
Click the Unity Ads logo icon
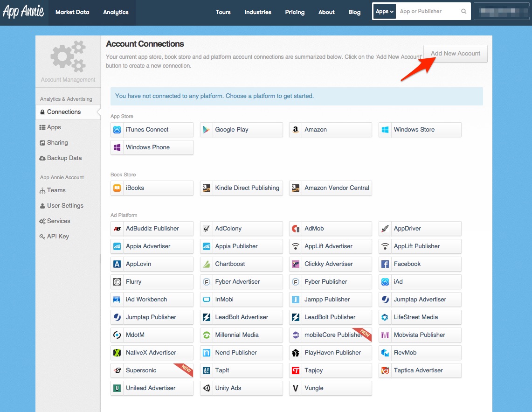point(206,388)
